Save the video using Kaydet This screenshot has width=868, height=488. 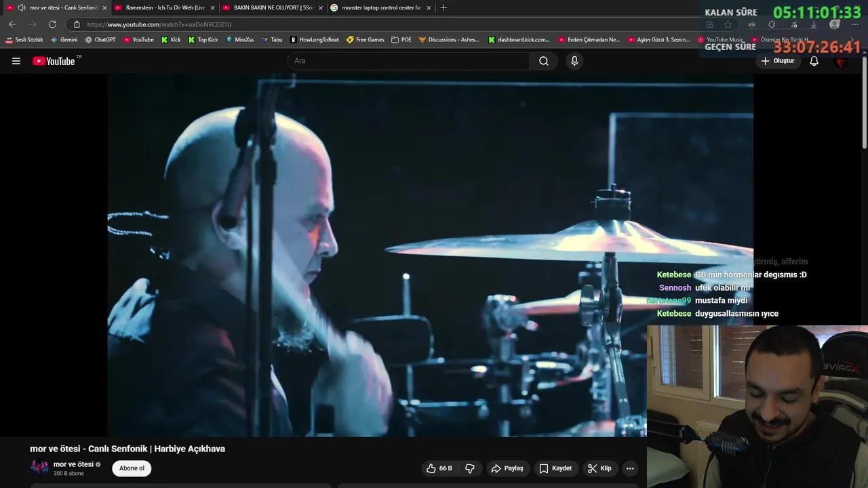coord(555,468)
